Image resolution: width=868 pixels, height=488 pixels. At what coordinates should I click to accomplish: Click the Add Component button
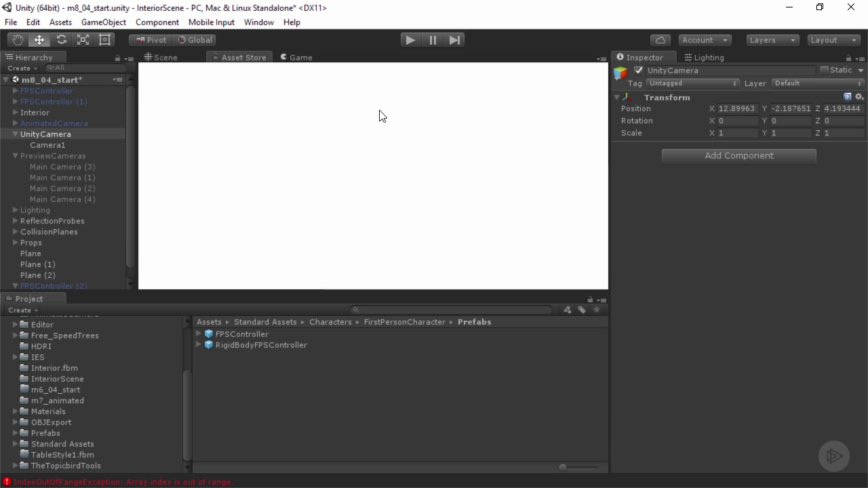(x=739, y=156)
